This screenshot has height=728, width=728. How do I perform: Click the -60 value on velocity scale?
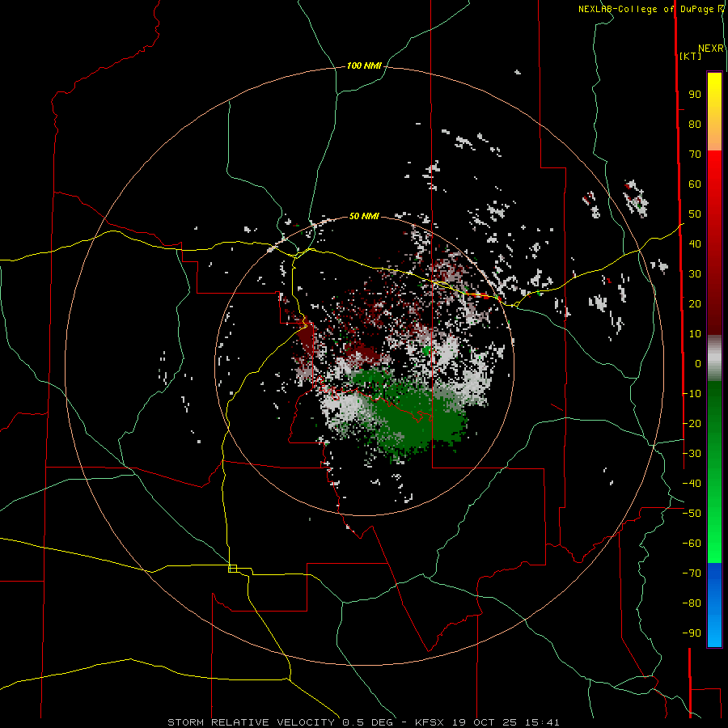(692, 544)
